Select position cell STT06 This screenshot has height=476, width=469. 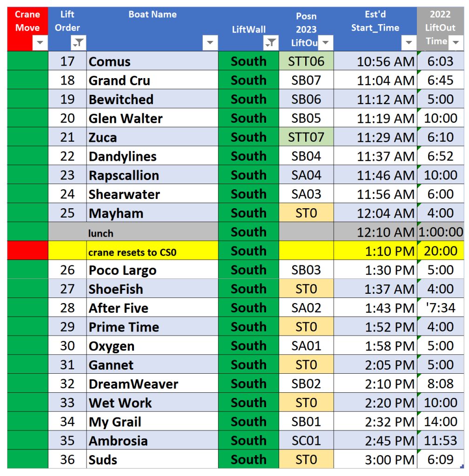coord(306,61)
